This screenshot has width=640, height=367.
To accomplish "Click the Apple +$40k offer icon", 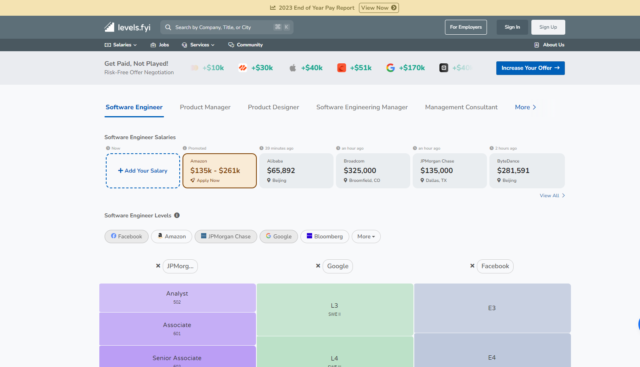I will coord(293,68).
